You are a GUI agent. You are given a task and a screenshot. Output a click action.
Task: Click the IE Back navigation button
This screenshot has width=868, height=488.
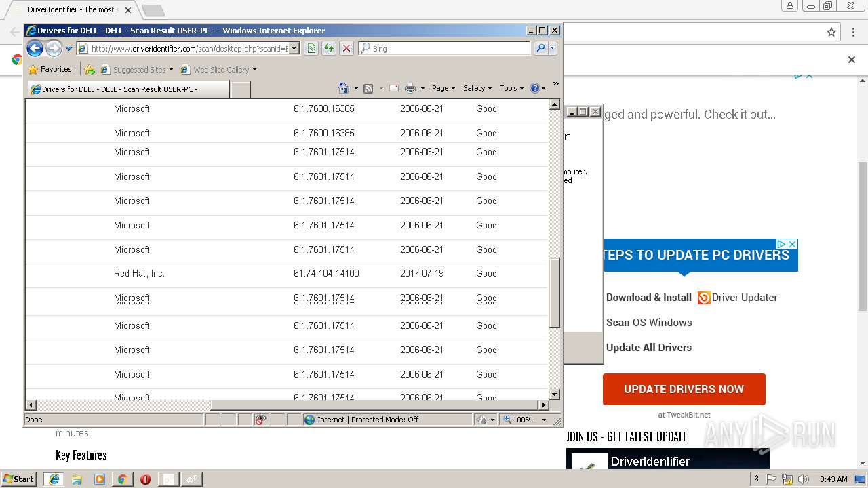pos(35,48)
